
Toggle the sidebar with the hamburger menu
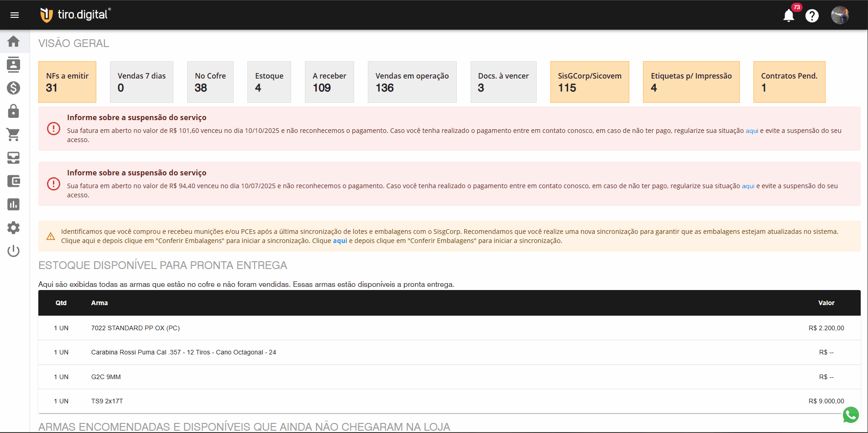point(15,15)
